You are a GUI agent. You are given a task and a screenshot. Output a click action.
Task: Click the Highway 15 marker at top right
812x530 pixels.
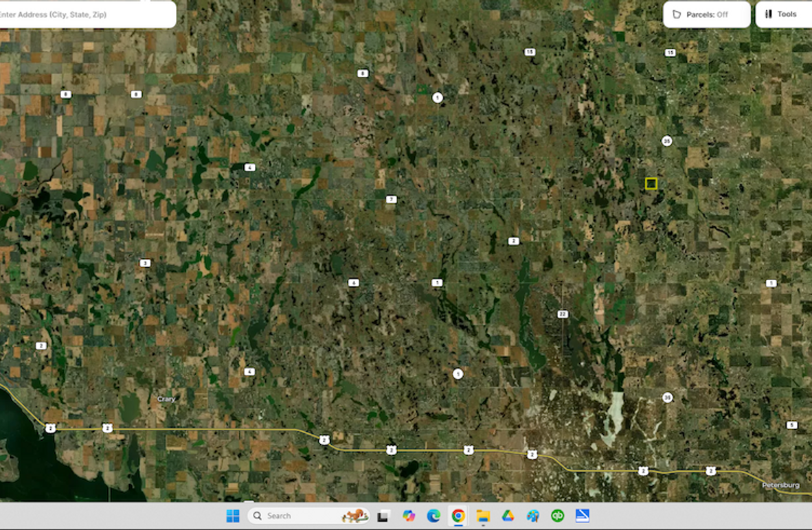tap(670, 51)
